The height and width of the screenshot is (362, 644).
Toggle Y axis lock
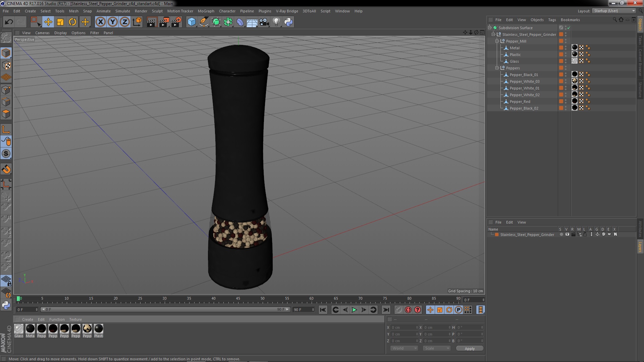click(x=113, y=22)
